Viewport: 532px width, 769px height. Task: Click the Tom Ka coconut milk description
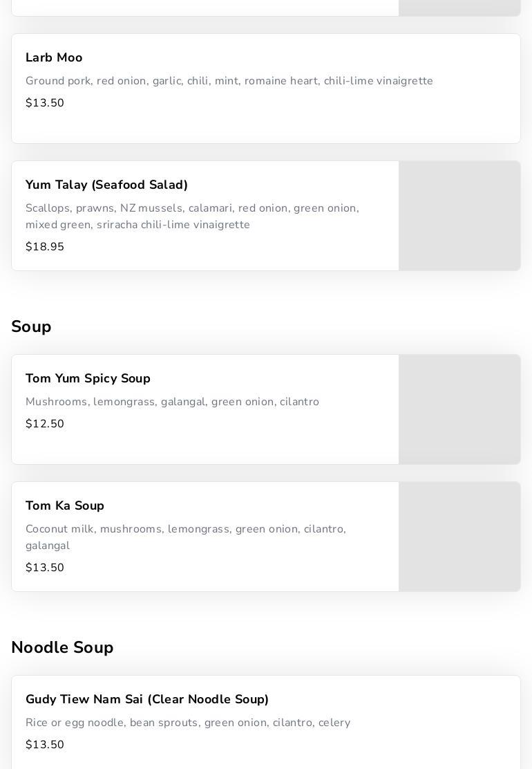[x=185, y=537]
